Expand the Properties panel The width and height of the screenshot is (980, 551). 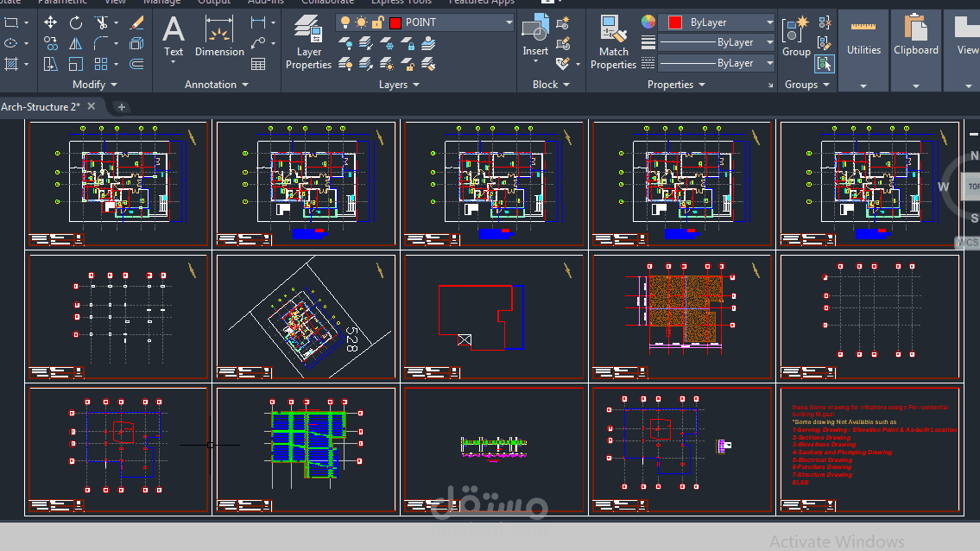tap(676, 85)
